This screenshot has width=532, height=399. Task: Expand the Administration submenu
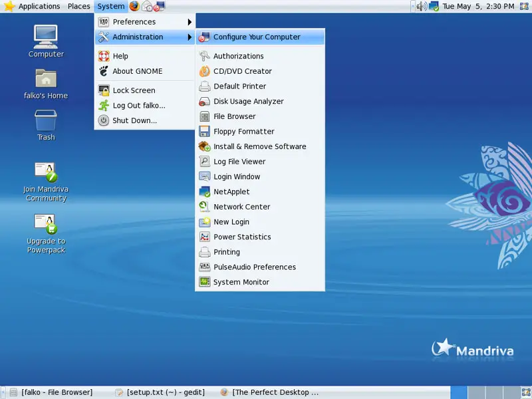(x=145, y=37)
